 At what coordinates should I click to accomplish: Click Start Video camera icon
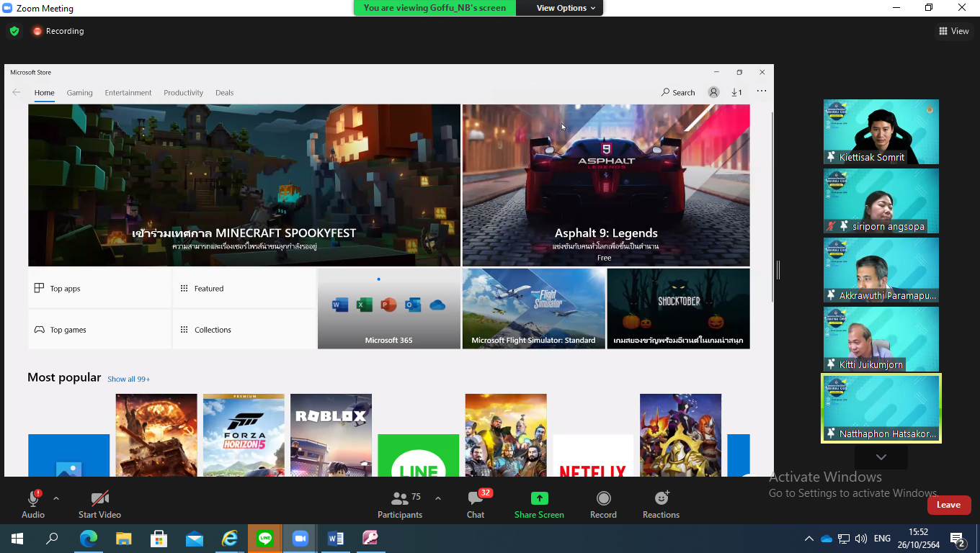coord(99,498)
